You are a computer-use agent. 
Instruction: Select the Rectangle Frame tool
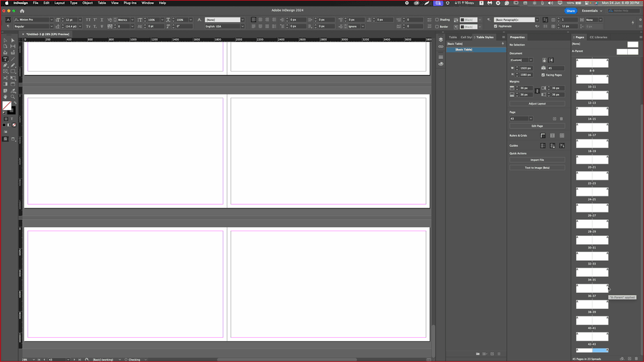(x=5, y=72)
